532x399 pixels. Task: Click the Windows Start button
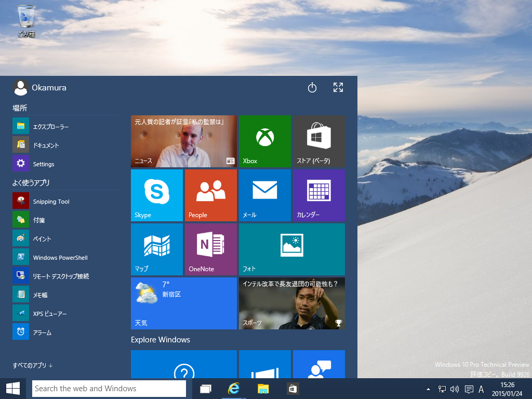coord(13,389)
